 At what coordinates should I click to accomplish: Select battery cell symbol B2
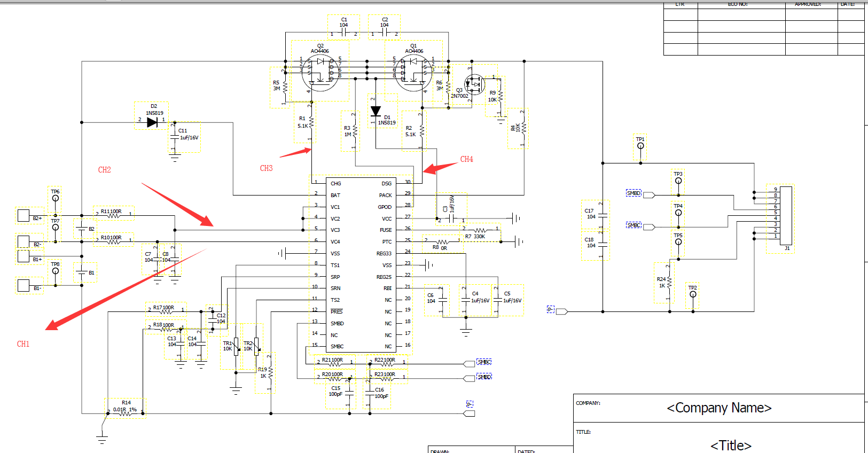click(x=81, y=229)
